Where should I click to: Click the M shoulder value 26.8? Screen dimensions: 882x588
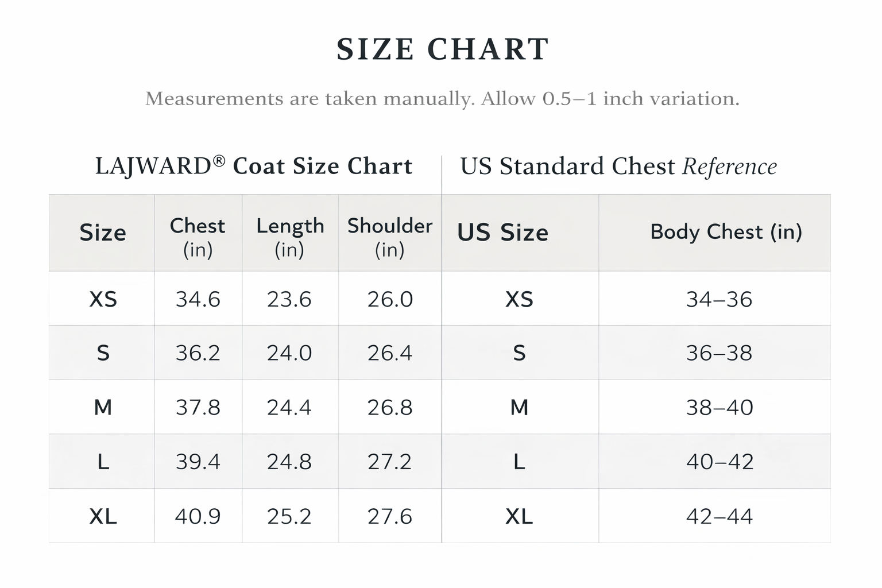390,407
